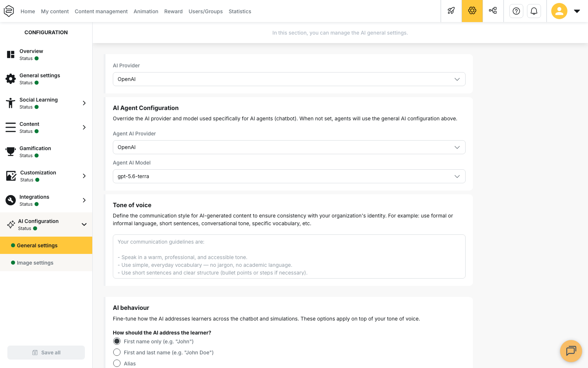
Task: Click the app logo in the top-left corner
Action: (x=9, y=11)
